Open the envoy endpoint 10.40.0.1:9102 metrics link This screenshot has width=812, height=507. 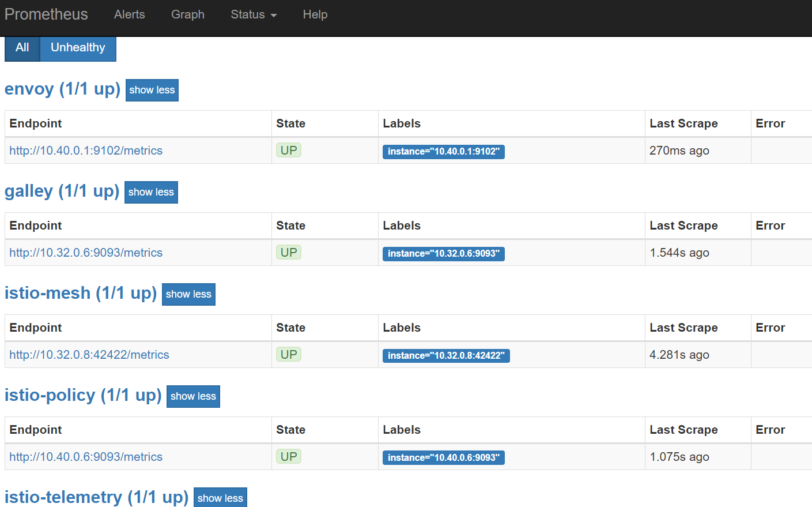tap(86, 151)
